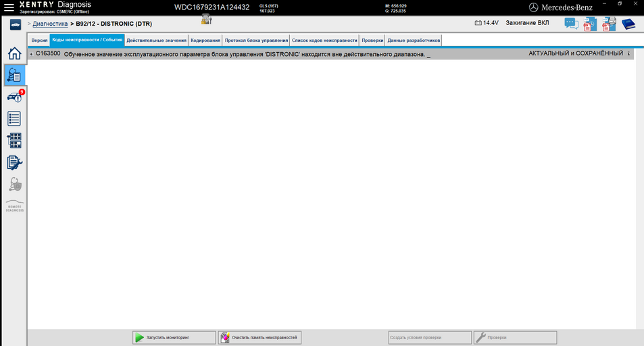Image resolution: width=644 pixels, height=346 pixels.
Task: Follow the Диагностика breadcrumb link
Action: (50, 24)
